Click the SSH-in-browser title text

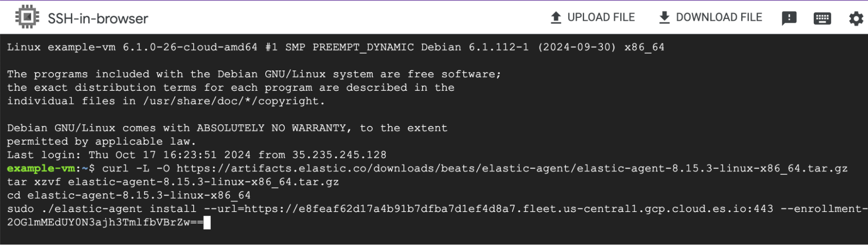point(98,18)
